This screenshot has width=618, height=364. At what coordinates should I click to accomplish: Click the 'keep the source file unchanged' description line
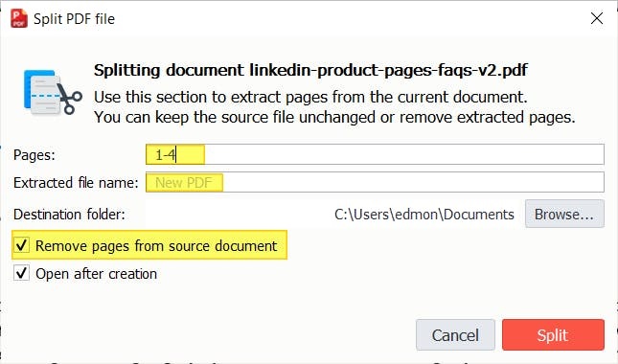pos(334,118)
